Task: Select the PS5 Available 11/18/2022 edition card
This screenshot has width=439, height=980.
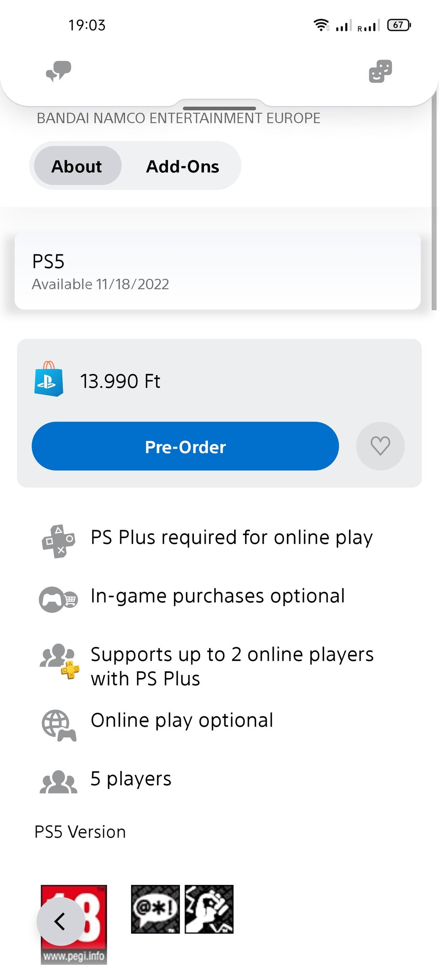Action: [x=218, y=271]
